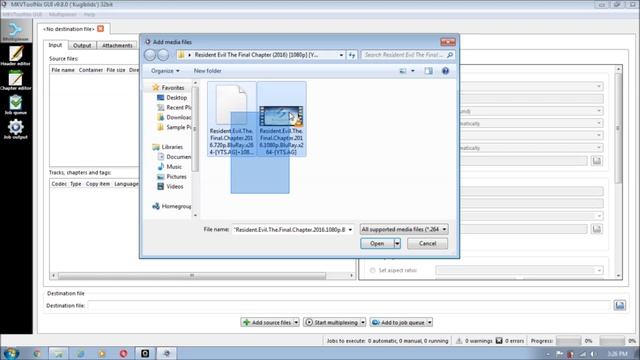The width and height of the screenshot is (640, 360).
Task: Close the Add media files dialog
Action: pyautogui.click(x=448, y=42)
